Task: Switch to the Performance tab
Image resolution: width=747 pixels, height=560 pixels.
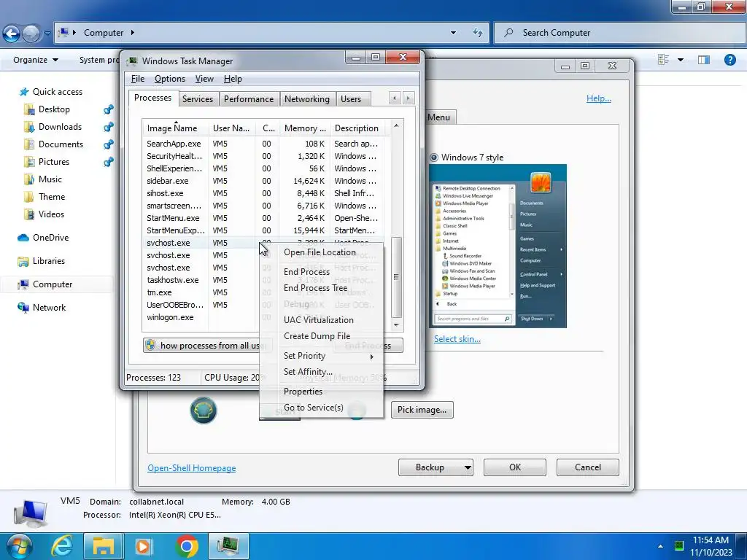Action: [x=249, y=99]
